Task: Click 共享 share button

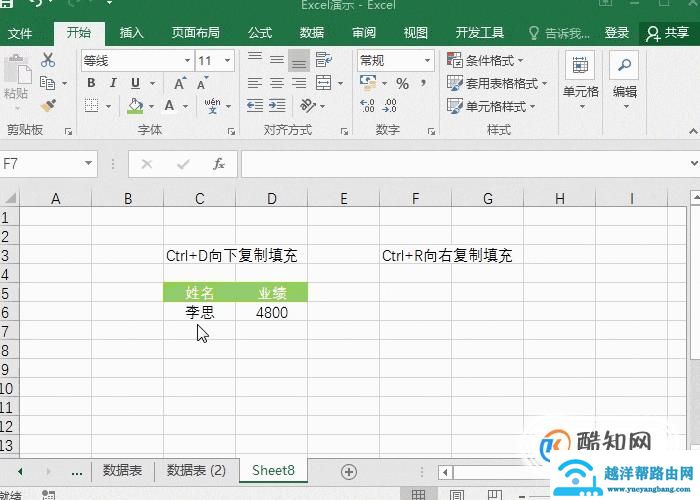Action: coord(668,33)
